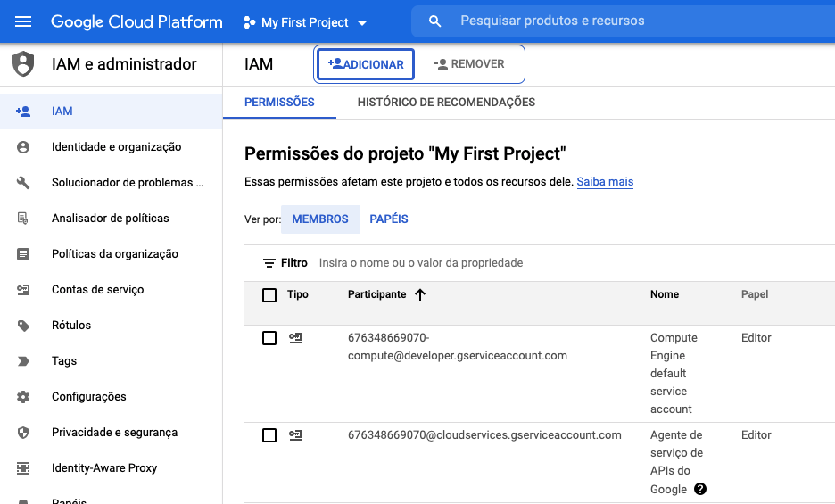This screenshot has height=504, width=835.
Task: Open the hamburger navigation menu
Action: click(x=23, y=21)
